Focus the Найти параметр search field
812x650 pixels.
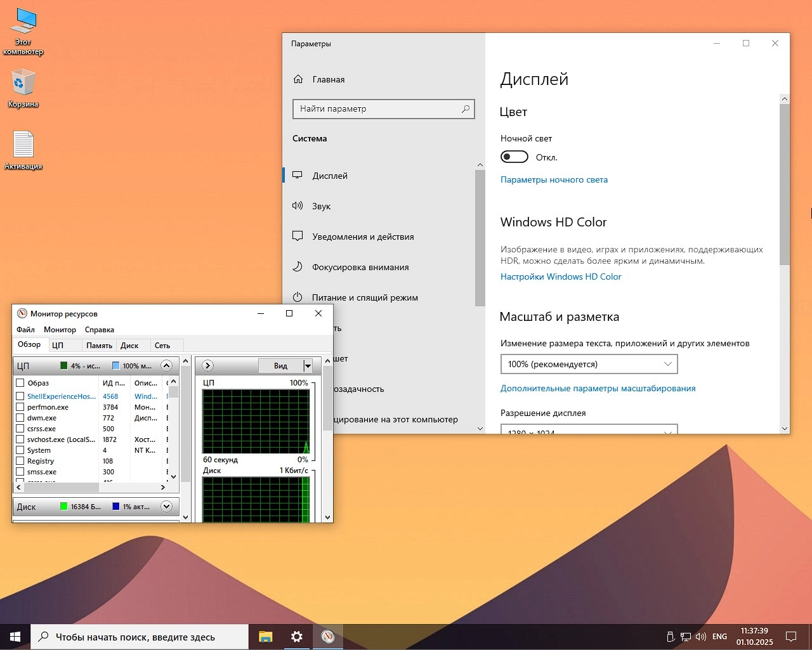383,109
